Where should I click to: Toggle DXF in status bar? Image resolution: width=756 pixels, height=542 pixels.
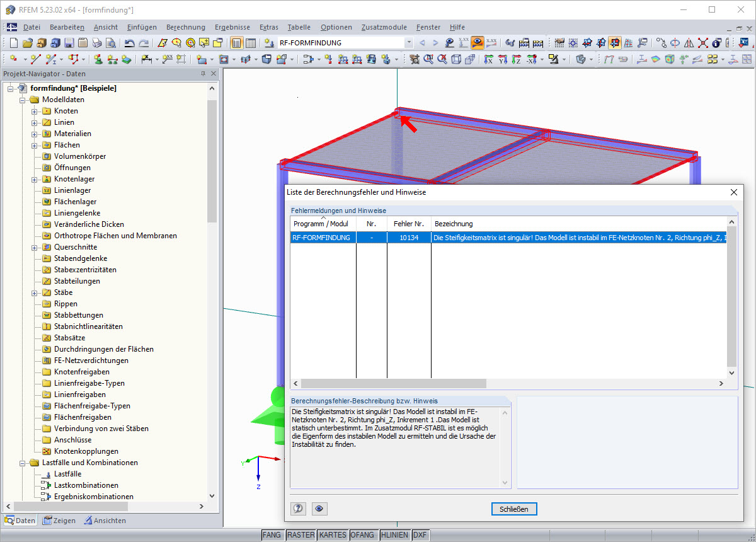click(x=420, y=534)
